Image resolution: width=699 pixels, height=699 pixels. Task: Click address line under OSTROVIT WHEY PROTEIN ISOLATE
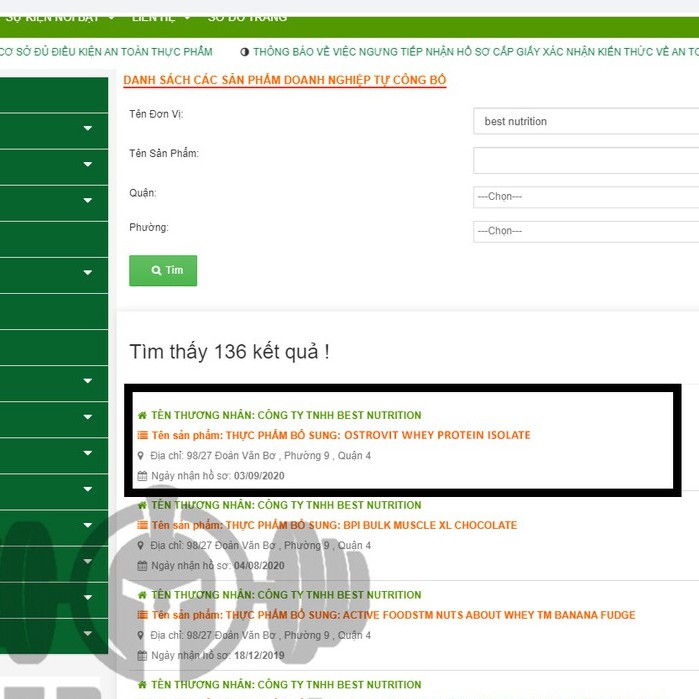click(x=260, y=456)
